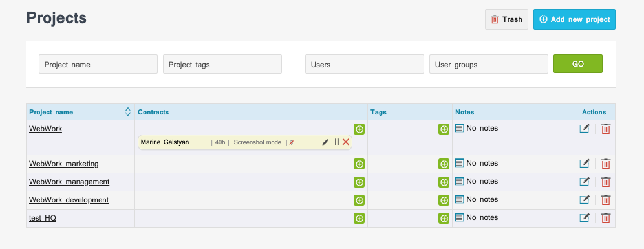Delete the test_HQ project

606,218
